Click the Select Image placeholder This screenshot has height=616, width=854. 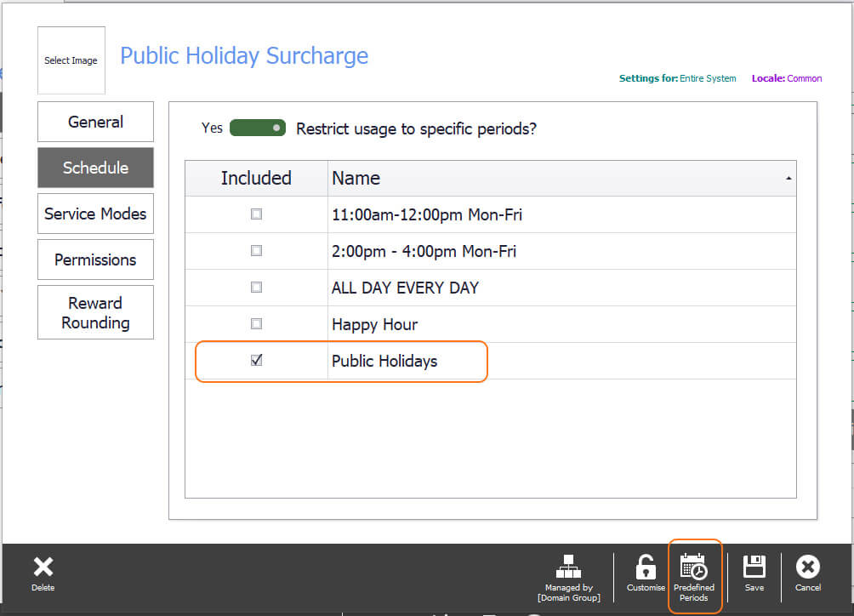71,60
